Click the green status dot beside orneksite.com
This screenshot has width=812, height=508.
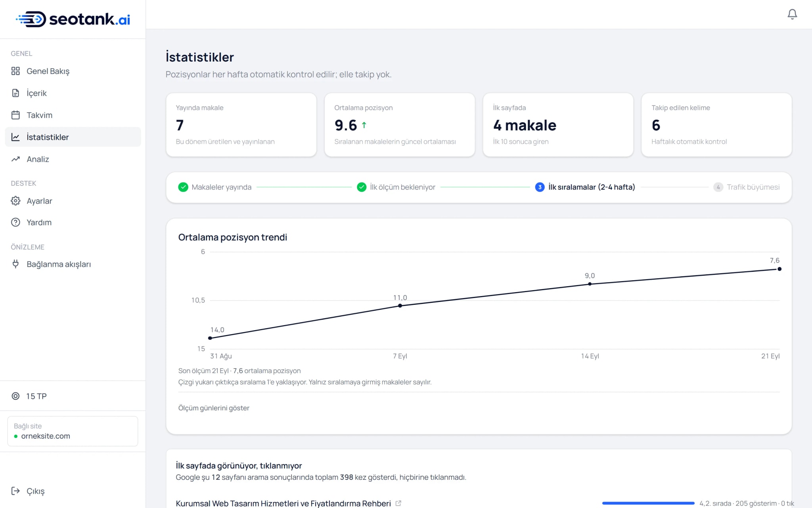tap(16, 436)
